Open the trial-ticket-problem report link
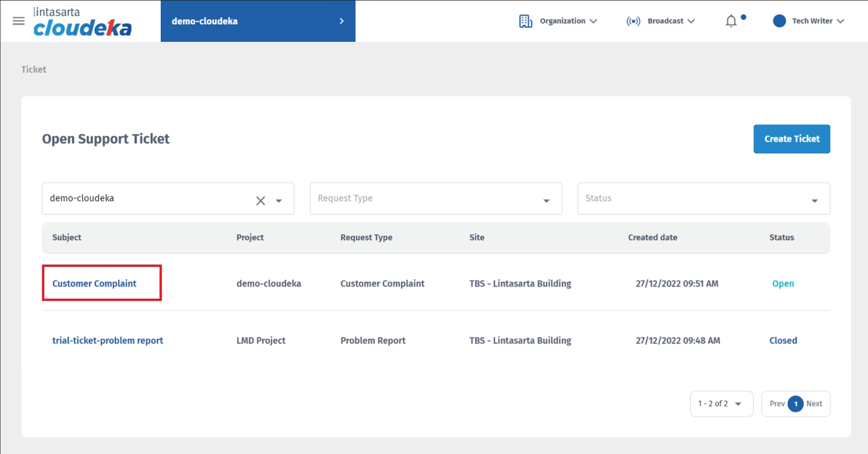Image resolution: width=868 pixels, height=454 pixels. click(108, 340)
